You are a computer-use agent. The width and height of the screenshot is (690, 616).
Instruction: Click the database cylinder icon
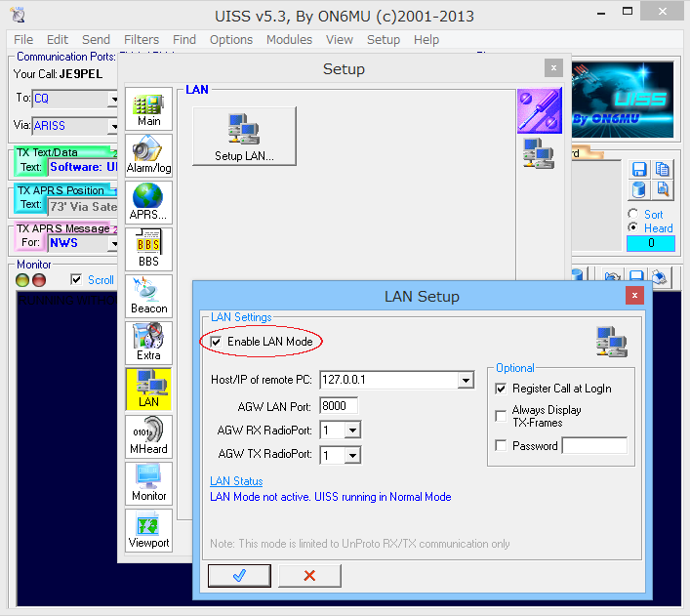[x=639, y=189]
